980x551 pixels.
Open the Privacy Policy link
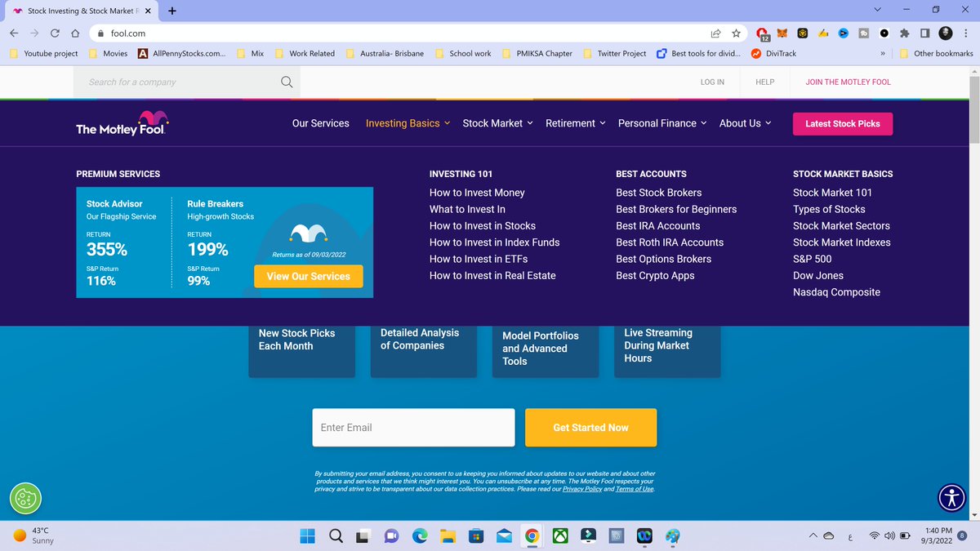[x=582, y=489]
